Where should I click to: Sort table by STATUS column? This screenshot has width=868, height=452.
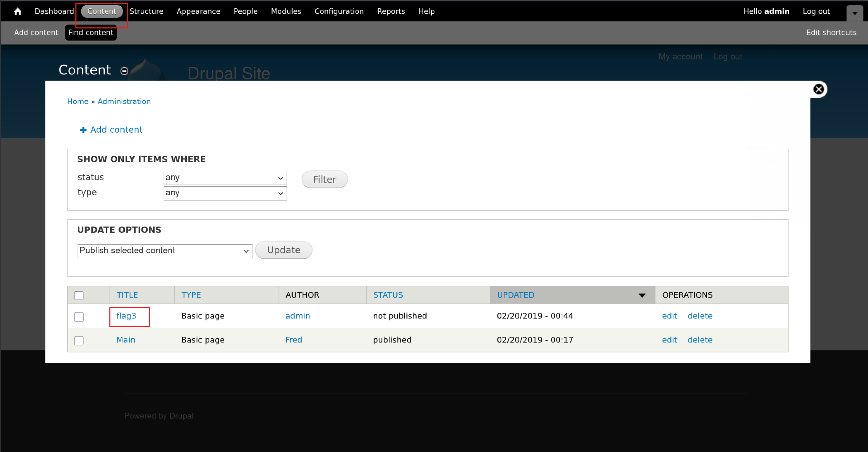click(388, 295)
